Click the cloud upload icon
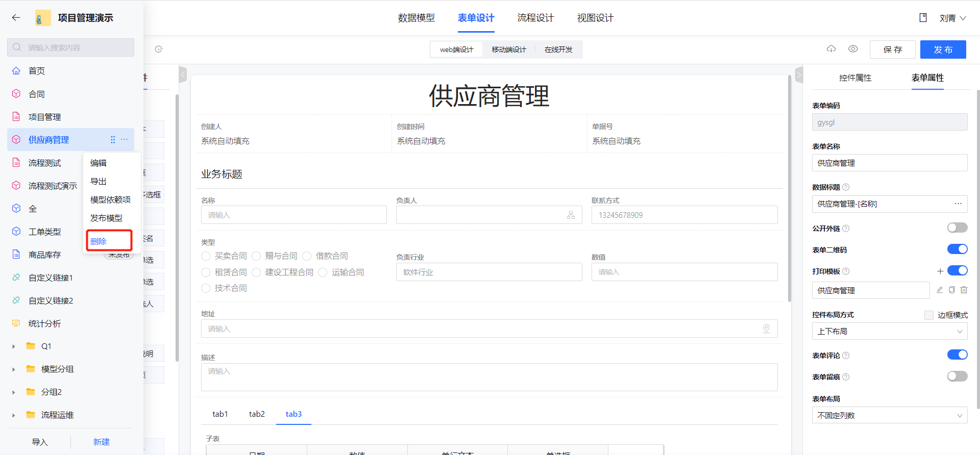The height and width of the screenshot is (455, 980). [x=831, y=49]
